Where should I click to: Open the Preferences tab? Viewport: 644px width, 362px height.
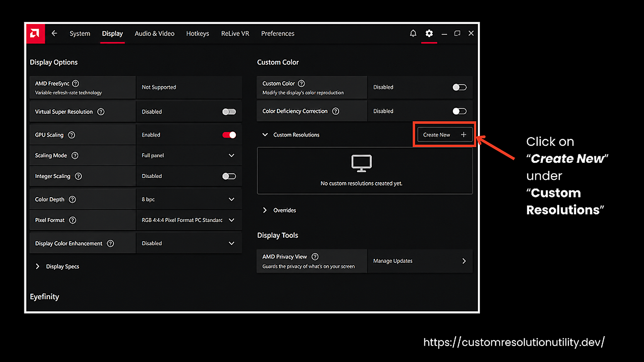click(278, 34)
